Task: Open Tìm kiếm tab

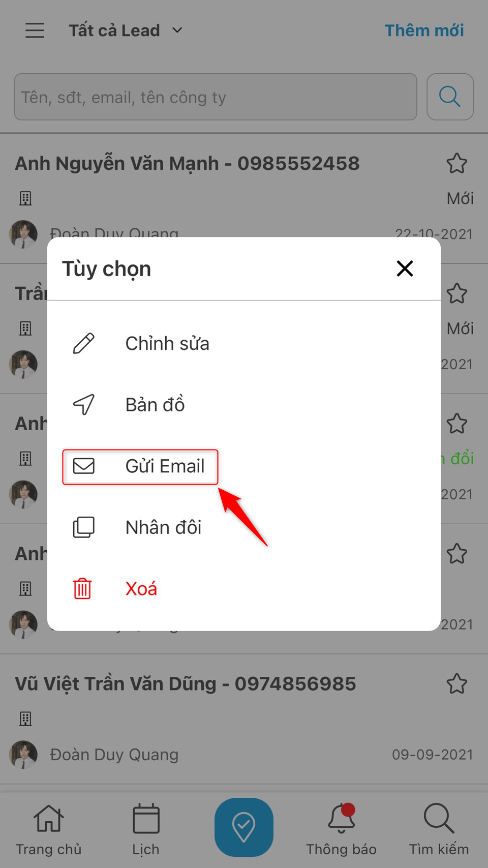Action: pos(439,830)
